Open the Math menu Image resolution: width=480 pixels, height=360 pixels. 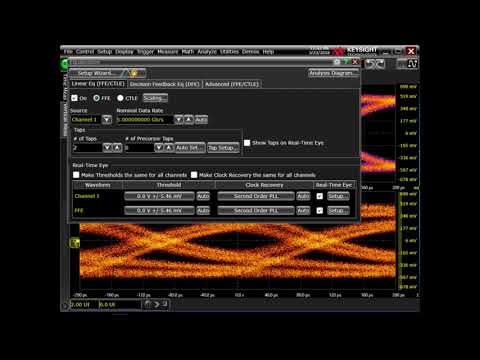(187, 52)
